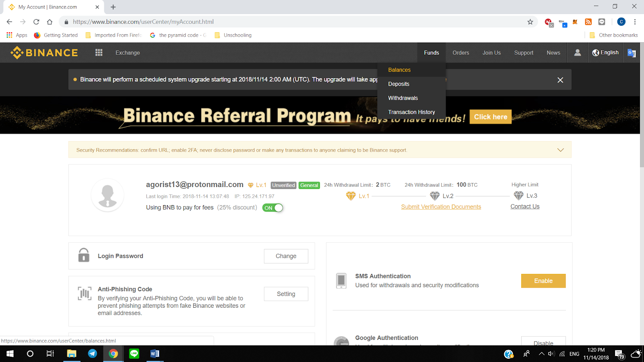
Task: Open Telegram from the taskbar
Action: point(93,354)
